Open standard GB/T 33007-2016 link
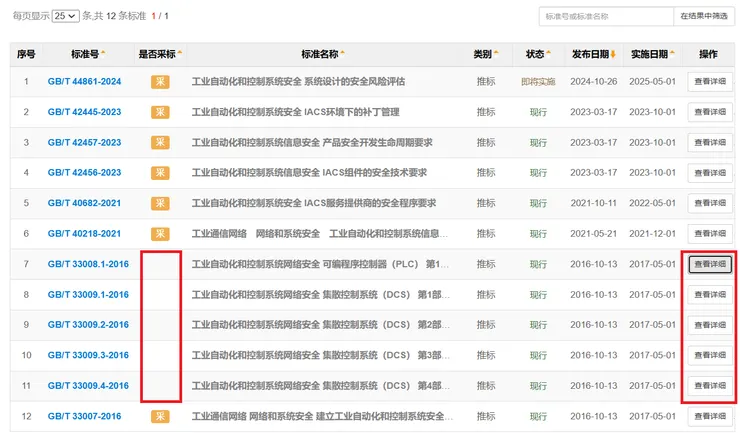Viewport: 740px width, 439px height. (84, 416)
